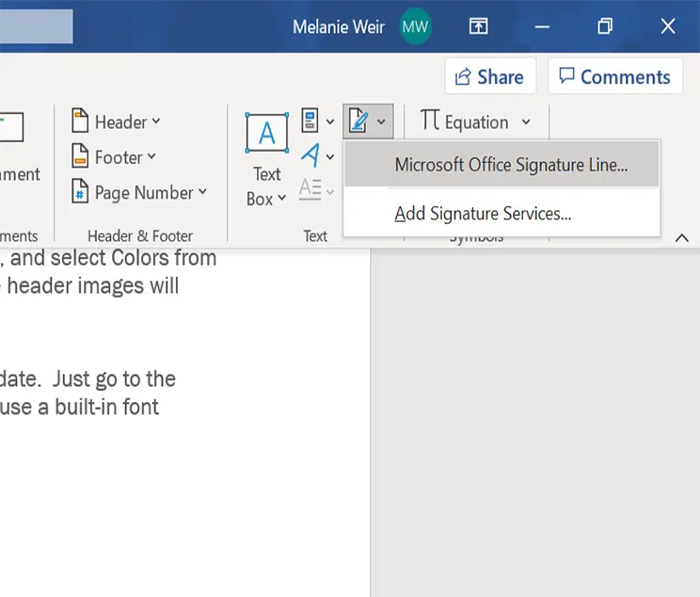Click the Drop Cap icon
This screenshot has height=597, width=700.
[310, 189]
